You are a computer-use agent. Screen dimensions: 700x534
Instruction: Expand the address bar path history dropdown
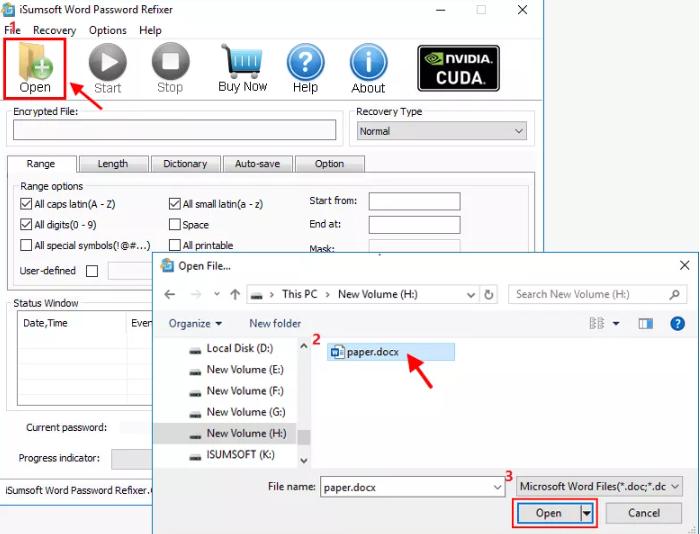pos(471,295)
